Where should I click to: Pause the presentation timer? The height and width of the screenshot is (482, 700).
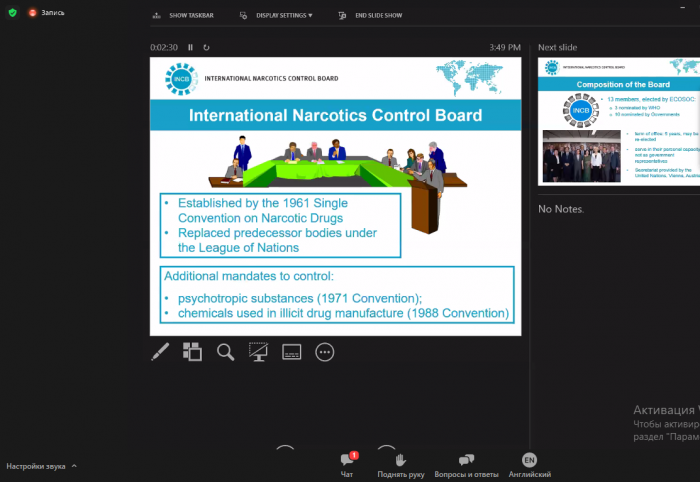(x=190, y=47)
